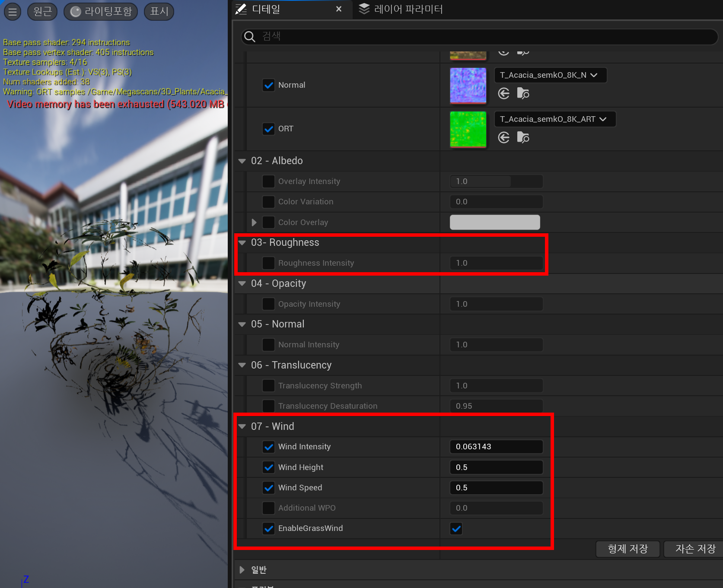Browse to Normal texture in content browser

tap(523, 93)
